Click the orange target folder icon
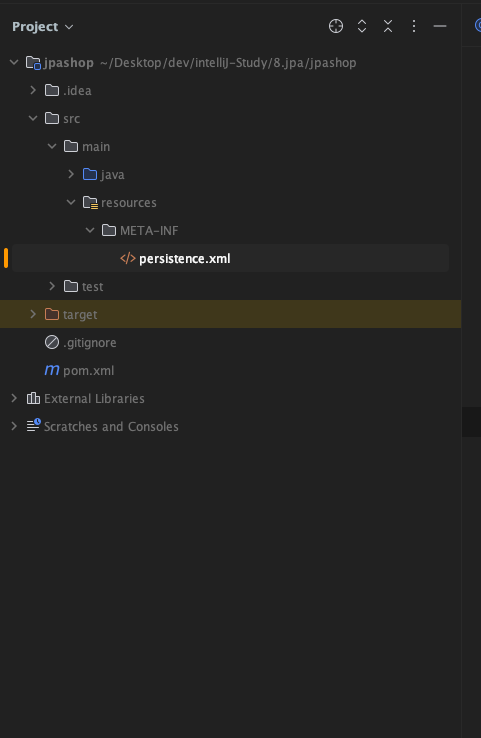The image size is (481, 738). 52,314
